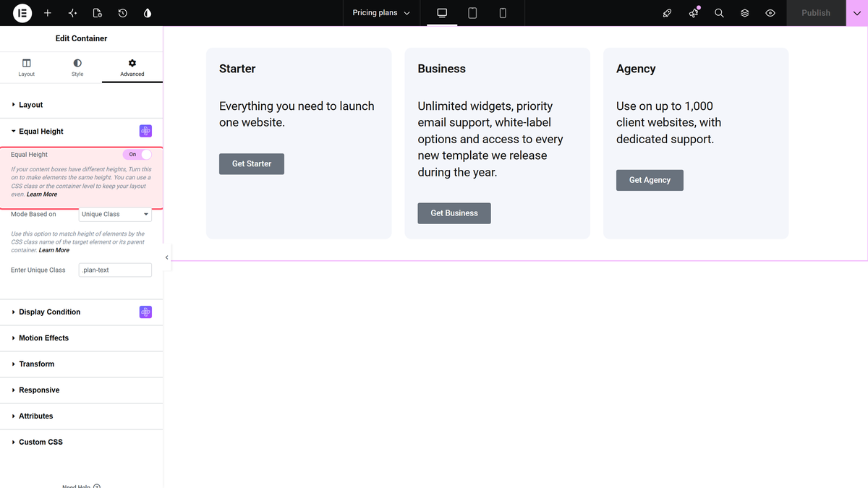The image size is (868, 488).
Task: Open the Elementor logo menu
Action: (x=22, y=13)
